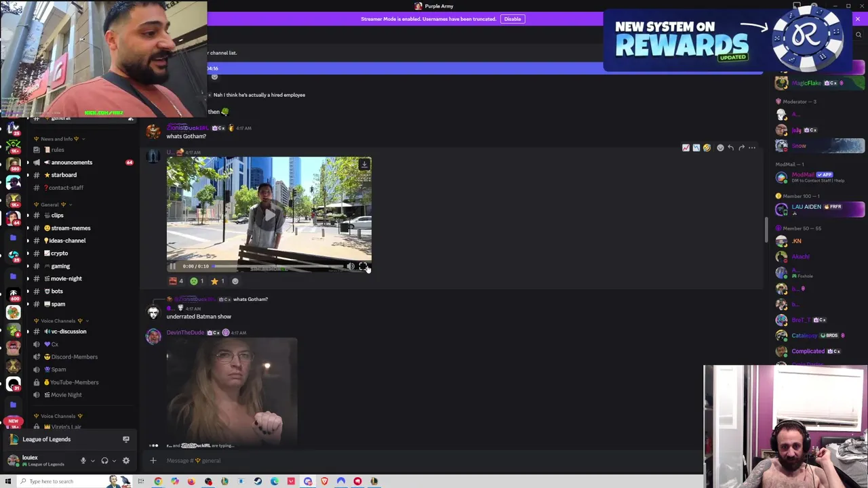Image resolution: width=868 pixels, height=488 pixels.
Task: Focus the Message #general input field
Action: 427,461
